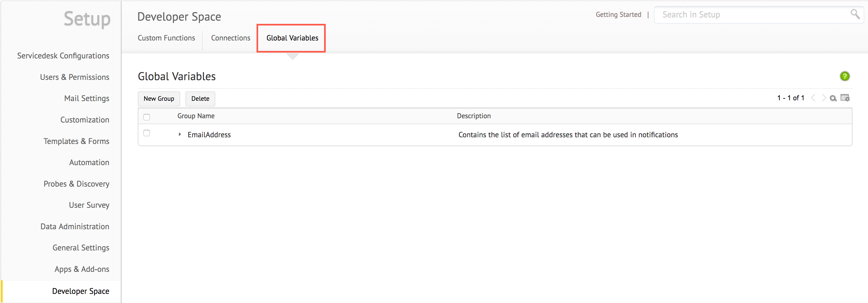
Task: Click the Search in Setup field
Action: 751,14
